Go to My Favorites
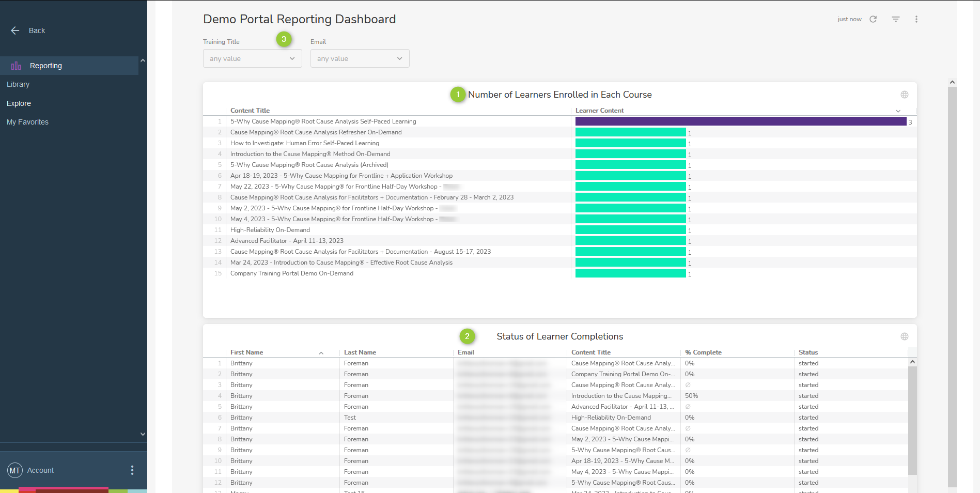Viewport: 980px width, 493px height. click(27, 122)
